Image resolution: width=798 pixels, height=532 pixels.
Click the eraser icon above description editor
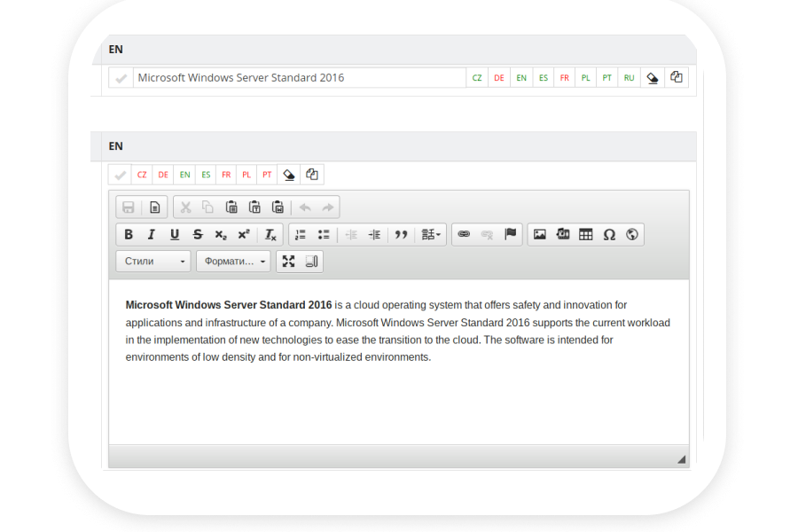(x=289, y=175)
